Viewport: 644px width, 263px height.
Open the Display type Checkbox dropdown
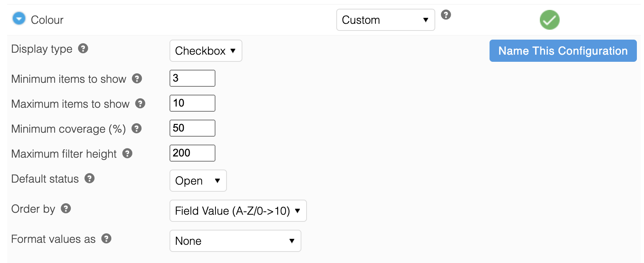[x=206, y=51]
